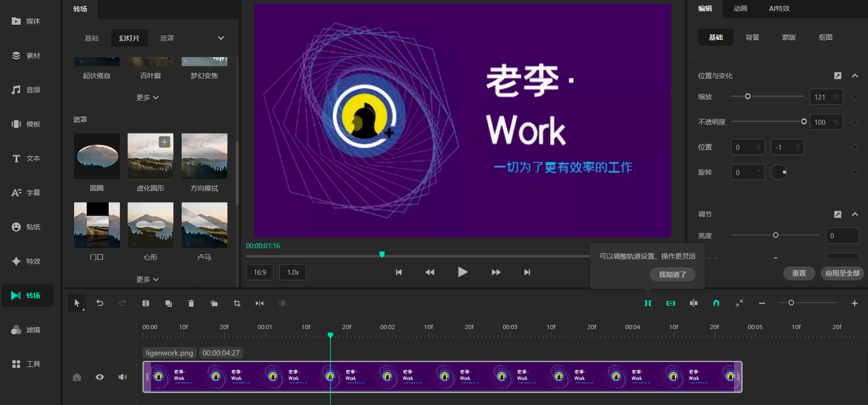
Task: Pop out the 调节 section
Action: [x=838, y=214]
